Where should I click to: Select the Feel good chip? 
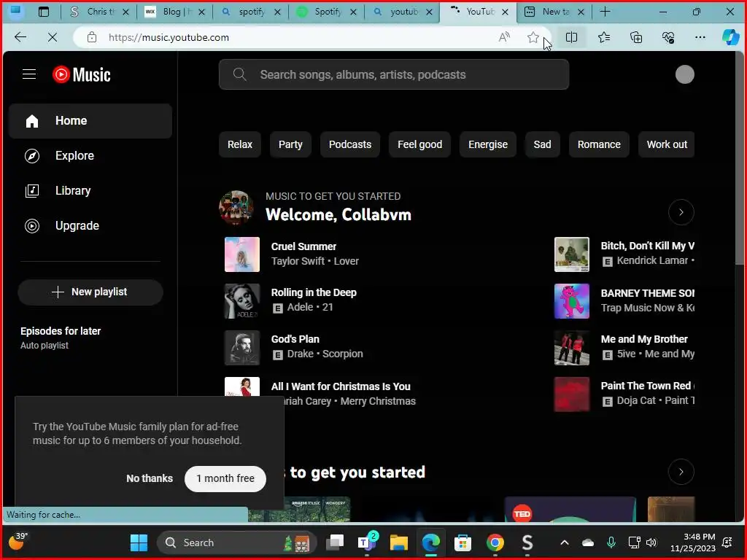click(x=419, y=144)
